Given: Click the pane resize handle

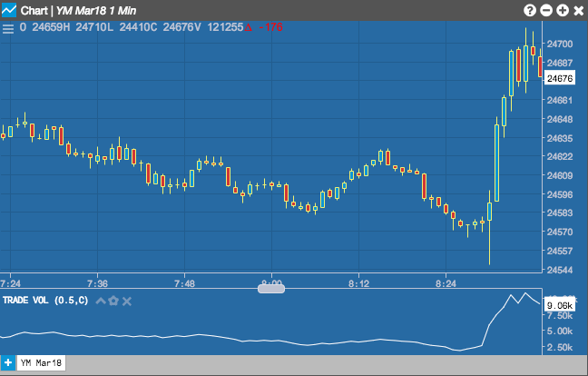Looking at the screenshot, I should click(271, 289).
